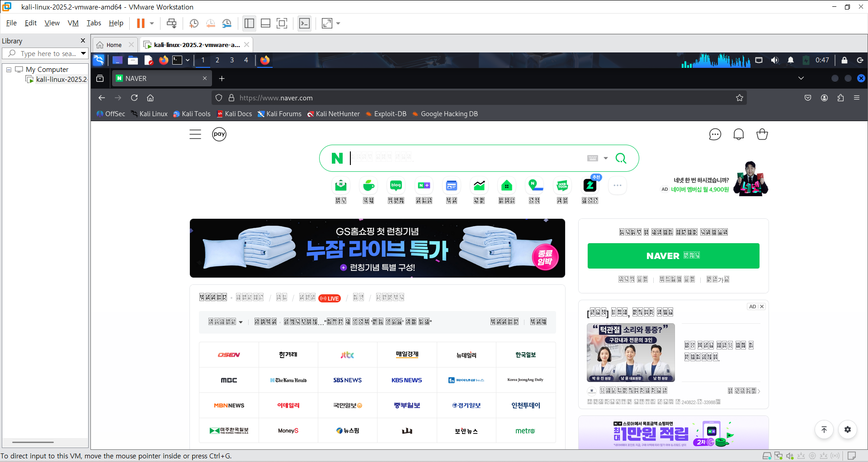Open the Kali applications menu icon
This screenshot has width=868, height=462.
(99, 60)
